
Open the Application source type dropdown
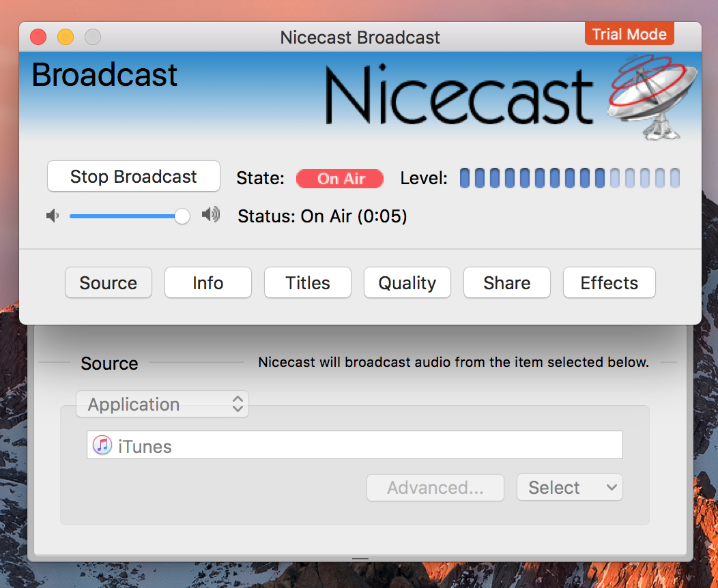click(162, 404)
